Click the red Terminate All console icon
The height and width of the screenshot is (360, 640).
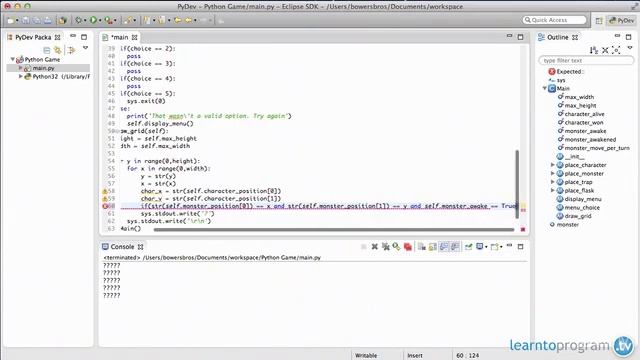pos(407,247)
